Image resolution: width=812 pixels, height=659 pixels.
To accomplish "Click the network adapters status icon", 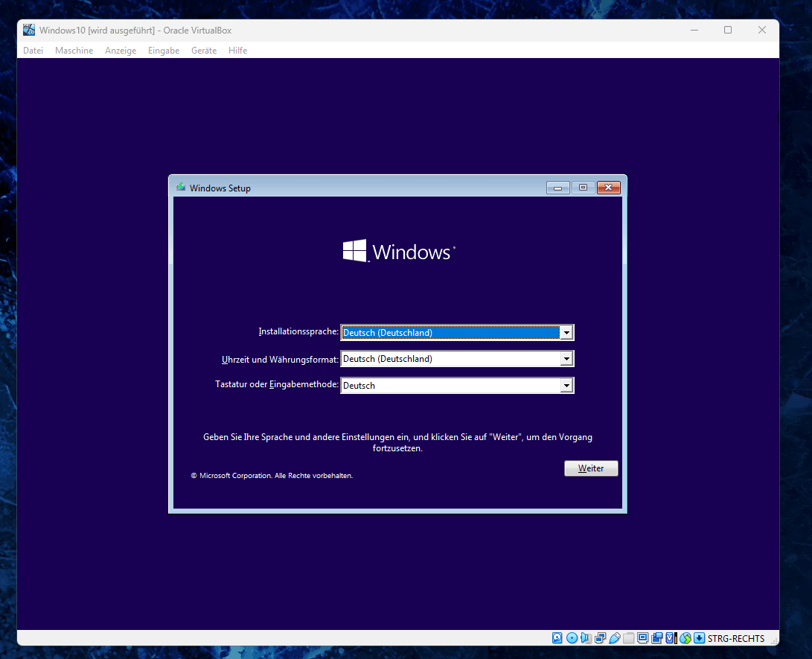I will (601, 638).
